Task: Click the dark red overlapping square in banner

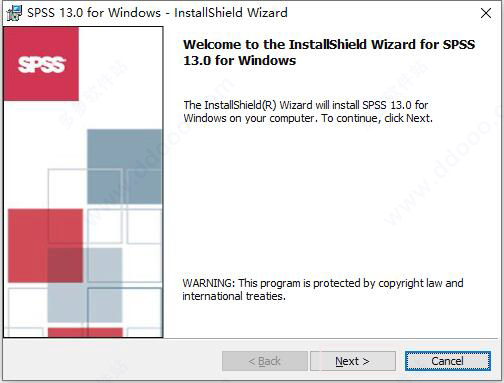Action: point(65,265)
